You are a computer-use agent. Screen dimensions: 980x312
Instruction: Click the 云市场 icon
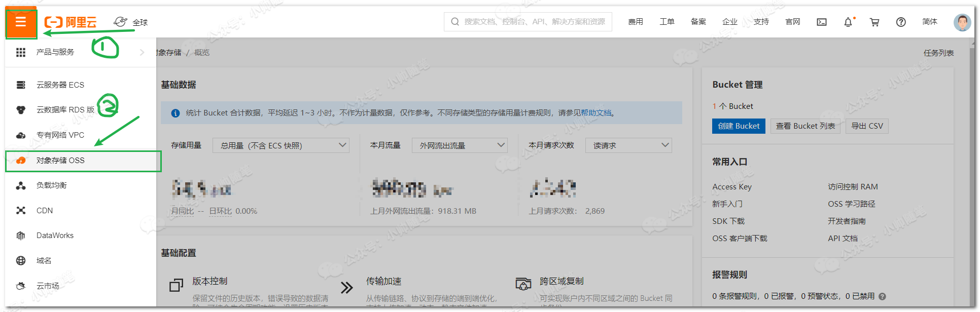[x=21, y=286]
